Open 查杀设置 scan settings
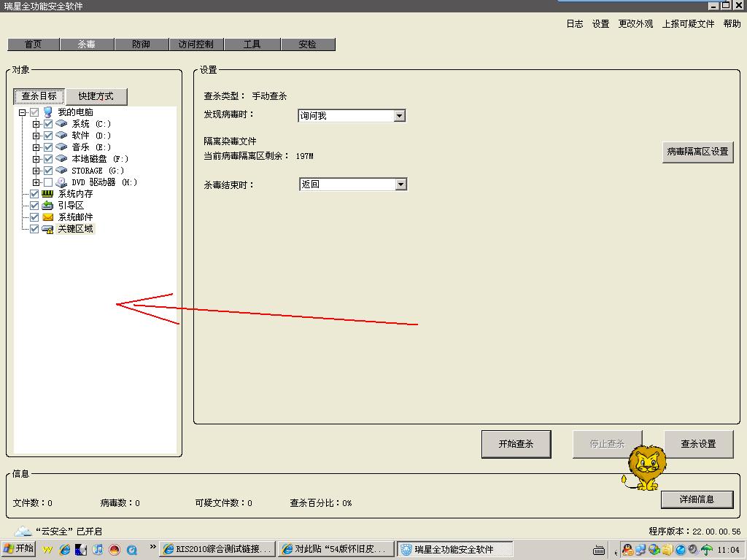Viewport: 747px width, 560px height. pos(698,444)
